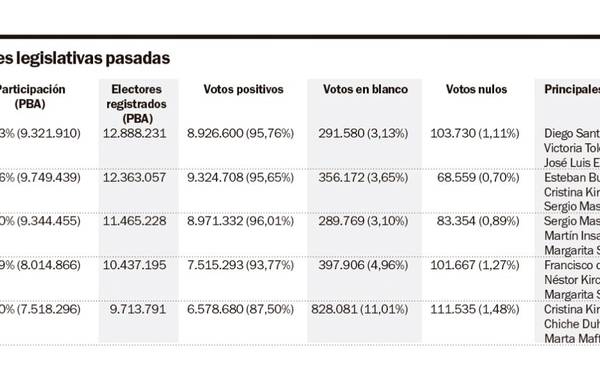
Task: Select the 12.888.231 registered voters cell
Action: (135, 133)
